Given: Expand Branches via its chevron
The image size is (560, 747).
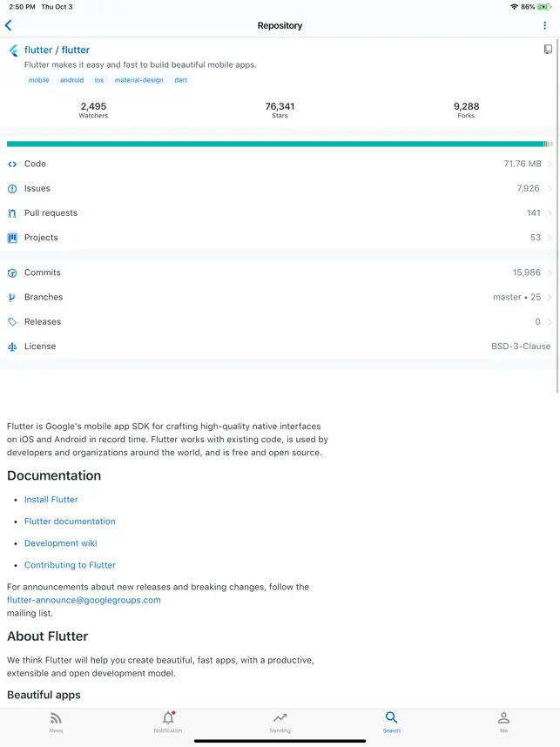Looking at the screenshot, I should coord(550,297).
